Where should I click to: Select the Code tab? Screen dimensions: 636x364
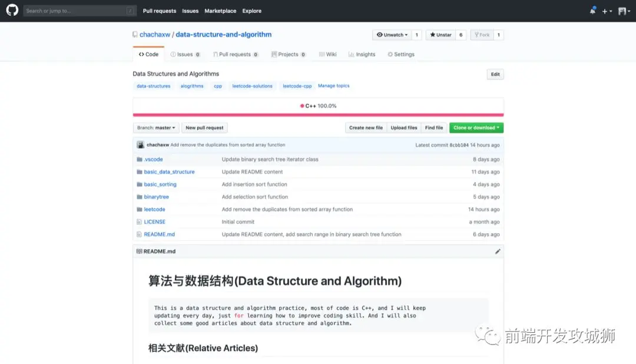(148, 54)
